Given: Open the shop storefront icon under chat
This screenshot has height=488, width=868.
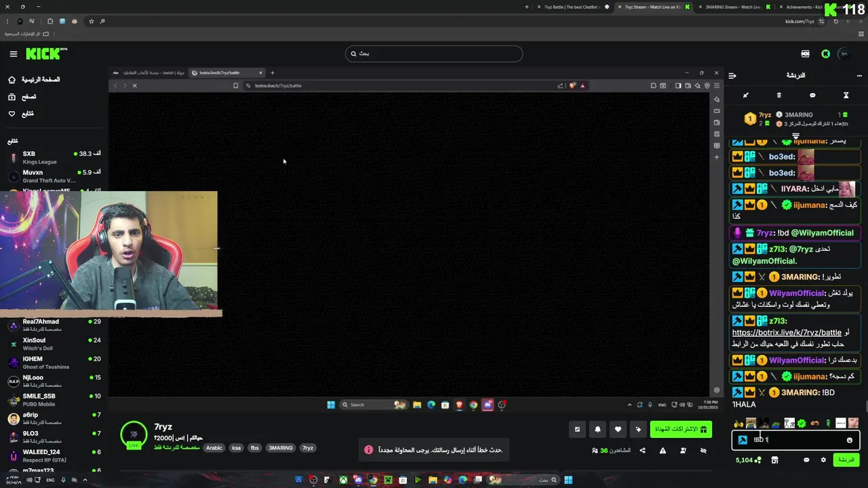Looking at the screenshot, I should tap(774, 460).
